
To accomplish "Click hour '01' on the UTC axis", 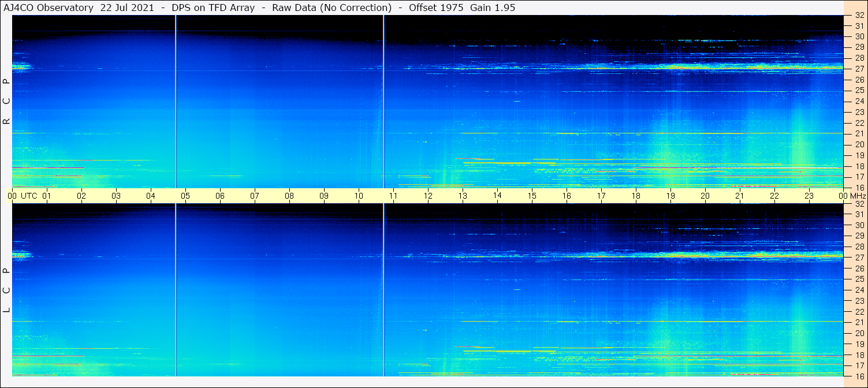I will click(47, 196).
